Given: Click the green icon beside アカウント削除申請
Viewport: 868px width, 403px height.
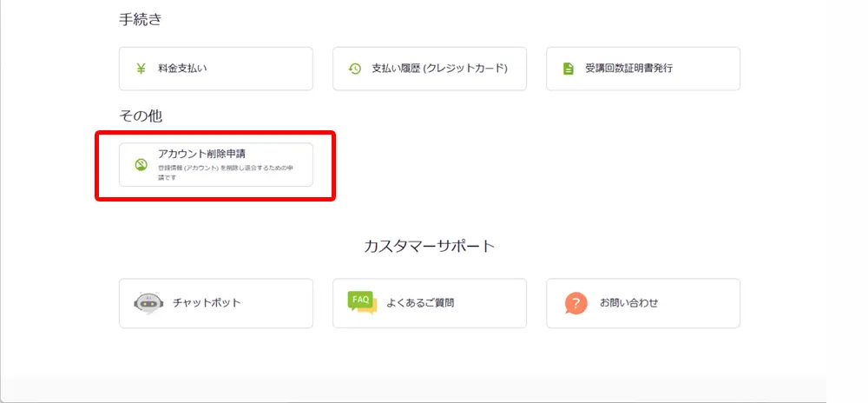Looking at the screenshot, I should click(141, 164).
